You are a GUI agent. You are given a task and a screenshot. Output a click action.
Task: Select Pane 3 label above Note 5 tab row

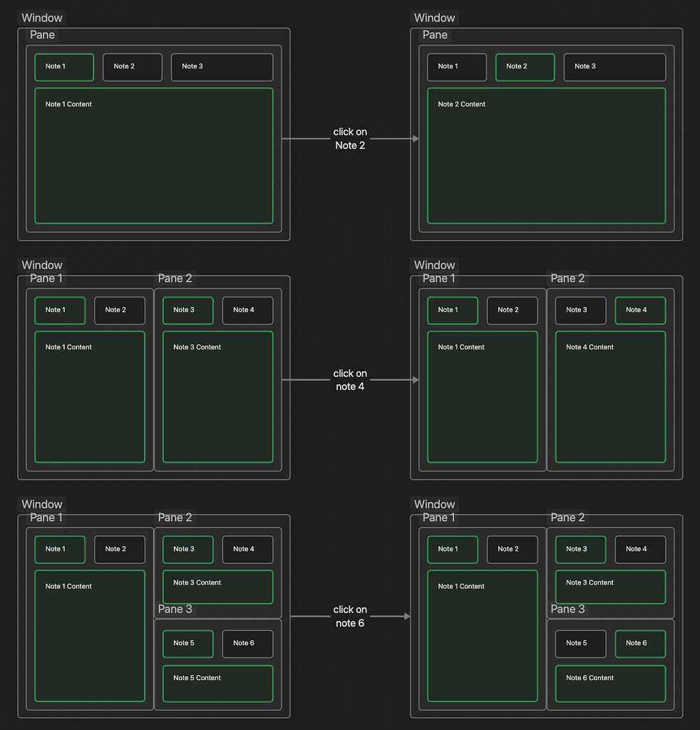point(175,610)
